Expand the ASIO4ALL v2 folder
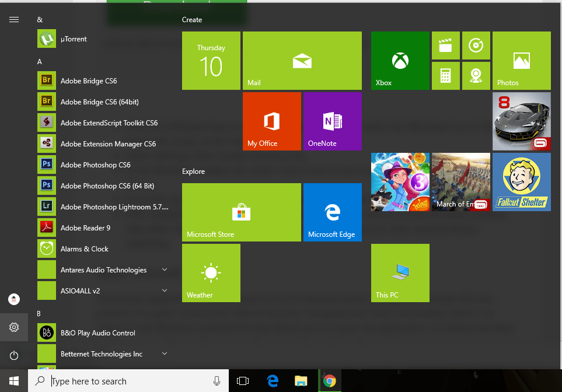This screenshot has height=392, width=562. [104, 291]
